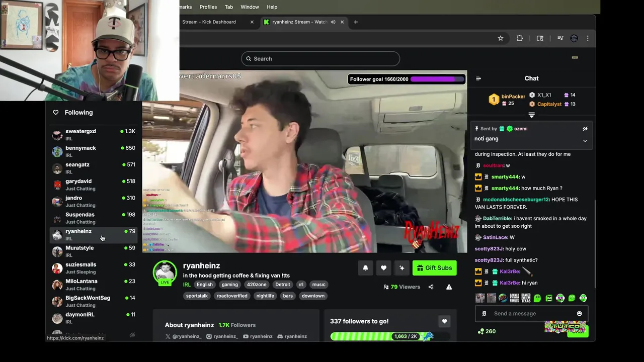Close the Kick Dashboard tab
The height and width of the screenshot is (362, 644).
(252, 22)
